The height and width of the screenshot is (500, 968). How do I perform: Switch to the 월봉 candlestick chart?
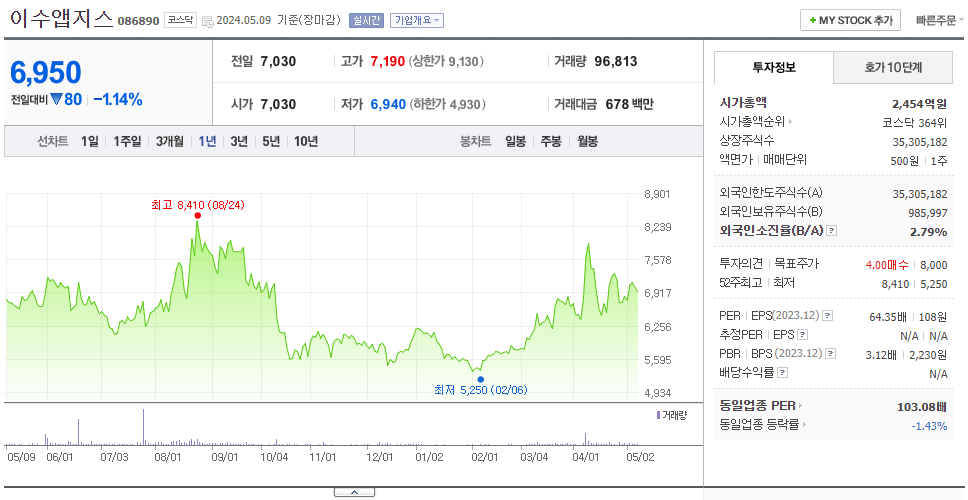[588, 141]
